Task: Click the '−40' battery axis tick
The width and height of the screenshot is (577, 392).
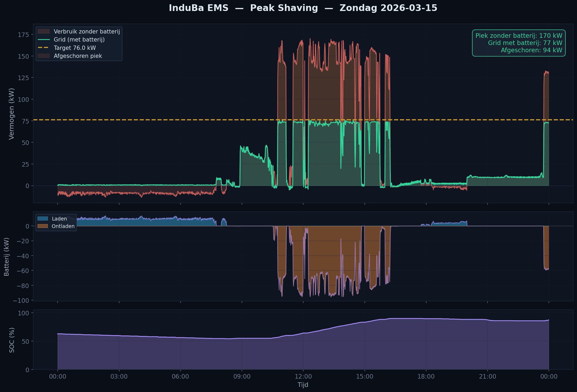Action: pos(23,256)
